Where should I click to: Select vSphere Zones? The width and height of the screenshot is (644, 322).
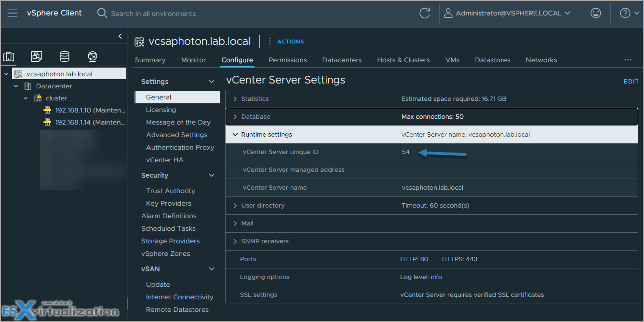pyautogui.click(x=165, y=253)
